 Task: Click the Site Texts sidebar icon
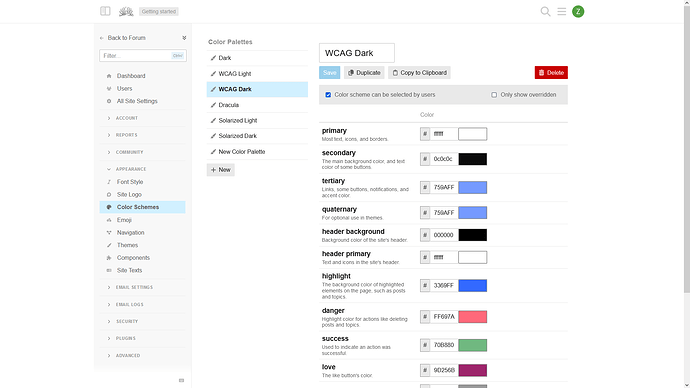coord(109,271)
